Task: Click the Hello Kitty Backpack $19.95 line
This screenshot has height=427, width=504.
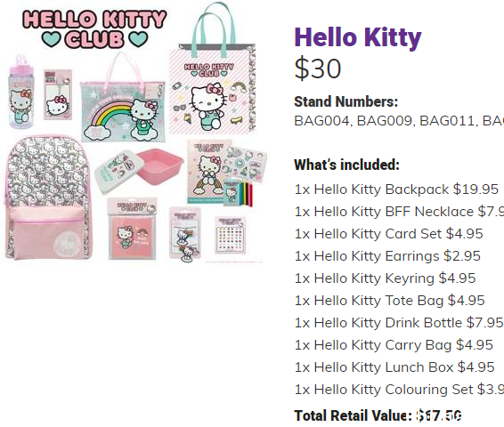Action: [x=396, y=189]
